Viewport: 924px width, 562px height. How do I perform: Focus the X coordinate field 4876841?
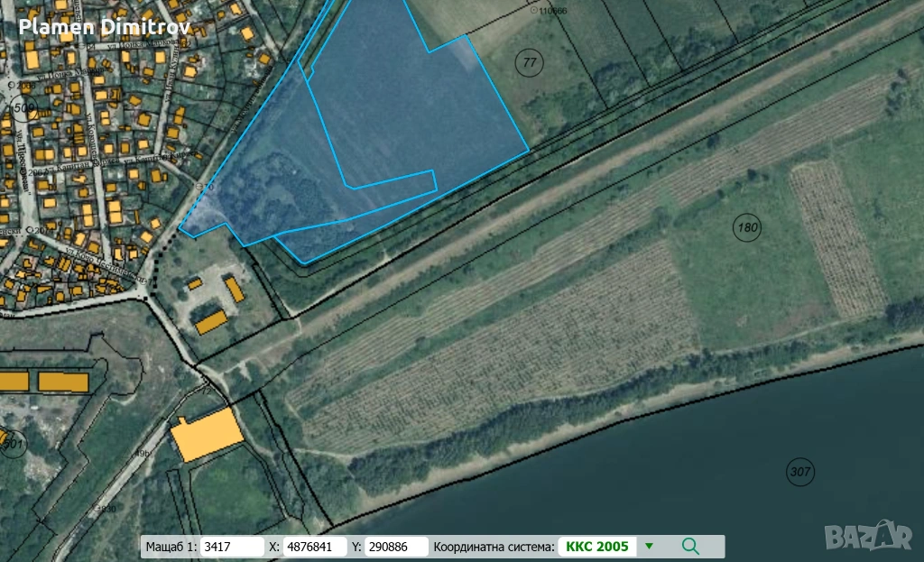tap(315, 547)
